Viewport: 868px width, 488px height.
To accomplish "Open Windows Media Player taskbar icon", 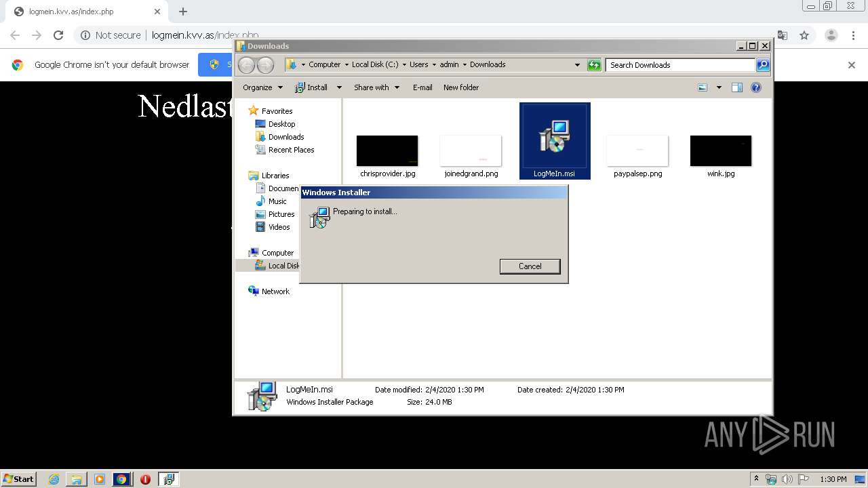I will click(100, 479).
